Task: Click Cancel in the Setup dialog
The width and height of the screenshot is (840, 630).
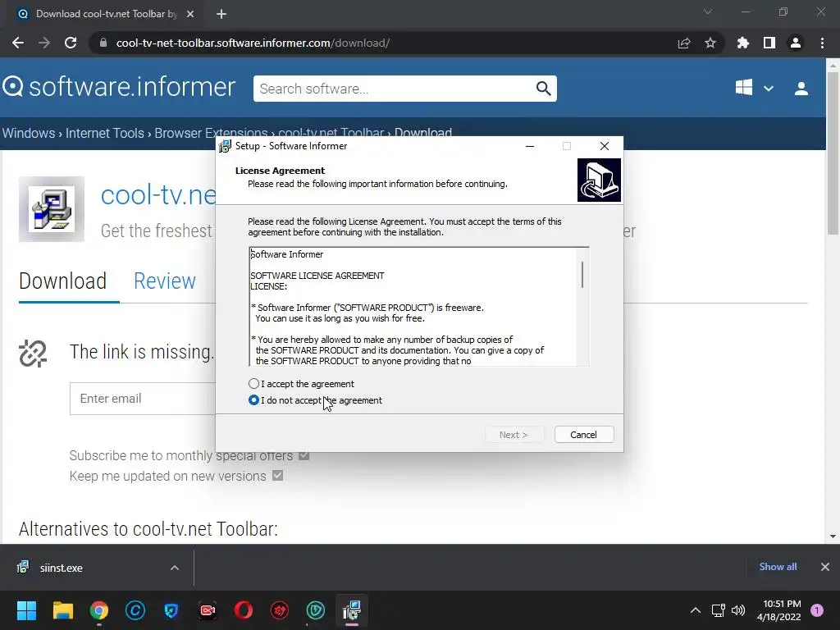Action: point(584,435)
